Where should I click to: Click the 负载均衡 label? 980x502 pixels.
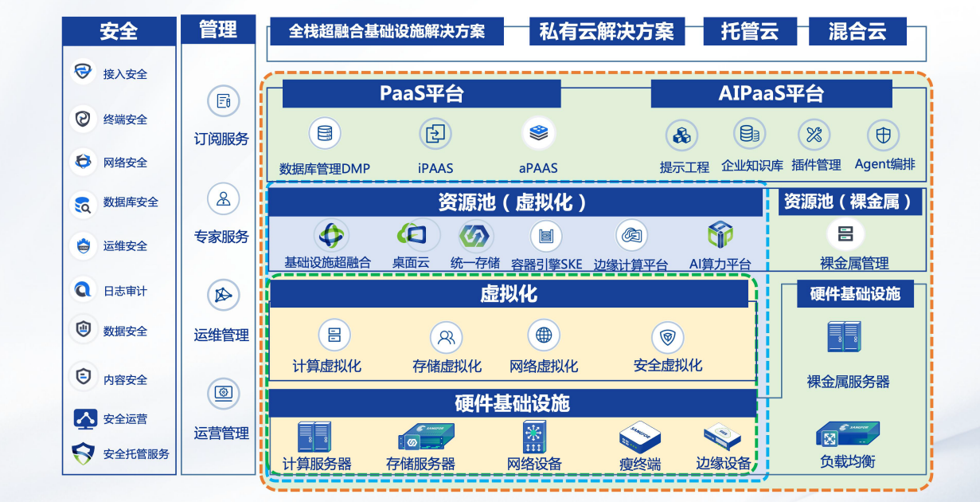pos(847,461)
